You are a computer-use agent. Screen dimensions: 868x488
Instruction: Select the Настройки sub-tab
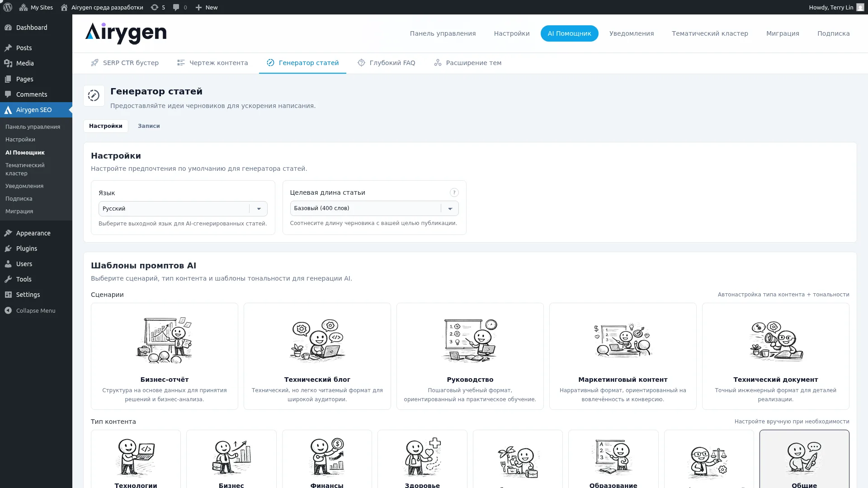coord(106,126)
